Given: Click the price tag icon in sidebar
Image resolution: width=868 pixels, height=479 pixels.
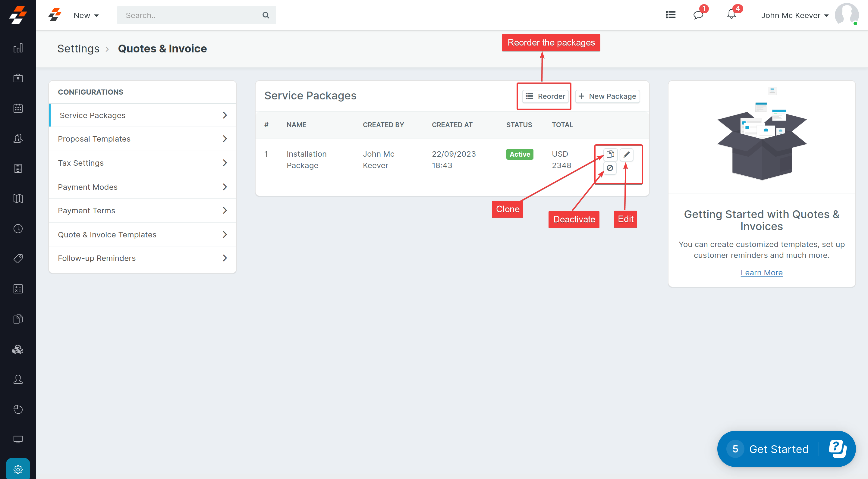Looking at the screenshot, I should pyautogui.click(x=18, y=259).
